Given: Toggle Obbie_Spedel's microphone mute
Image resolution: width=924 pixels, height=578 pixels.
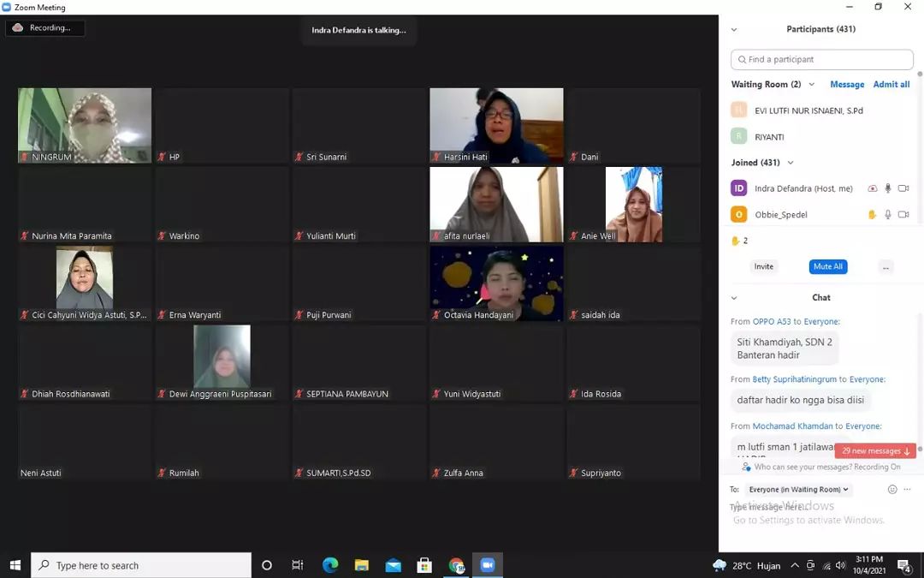Looking at the screenshot, I should [888, 215].
